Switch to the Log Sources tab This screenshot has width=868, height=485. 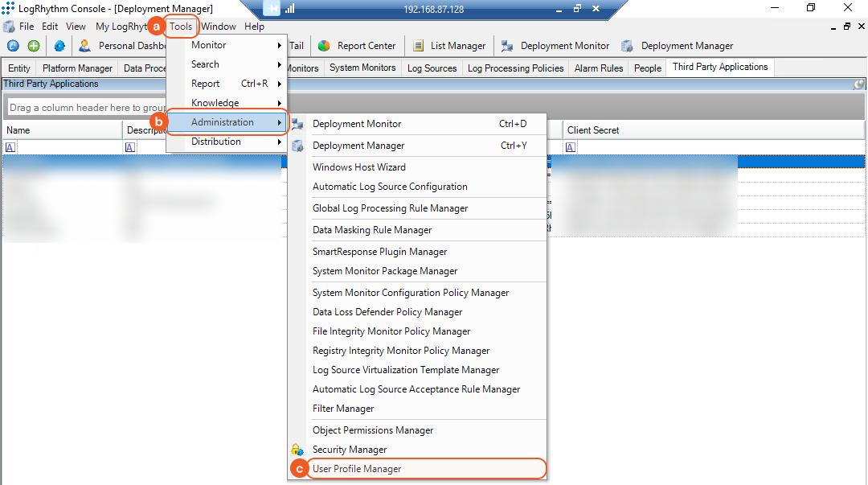[x=432, y=68]
